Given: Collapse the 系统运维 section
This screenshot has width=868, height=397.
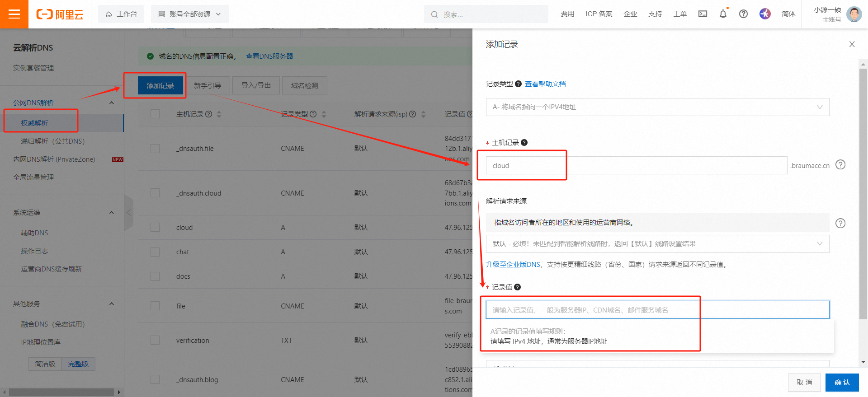Looking at the screenshot, I should [x=112, y=213].
